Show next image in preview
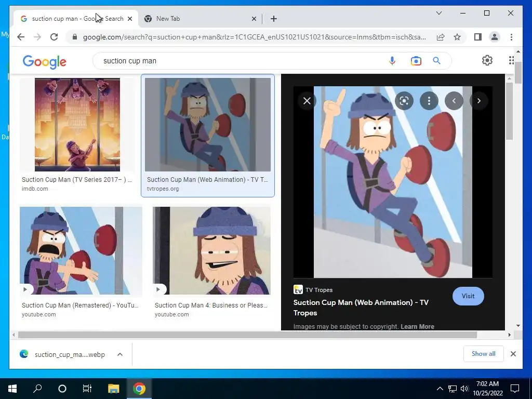 pos(478,101)
